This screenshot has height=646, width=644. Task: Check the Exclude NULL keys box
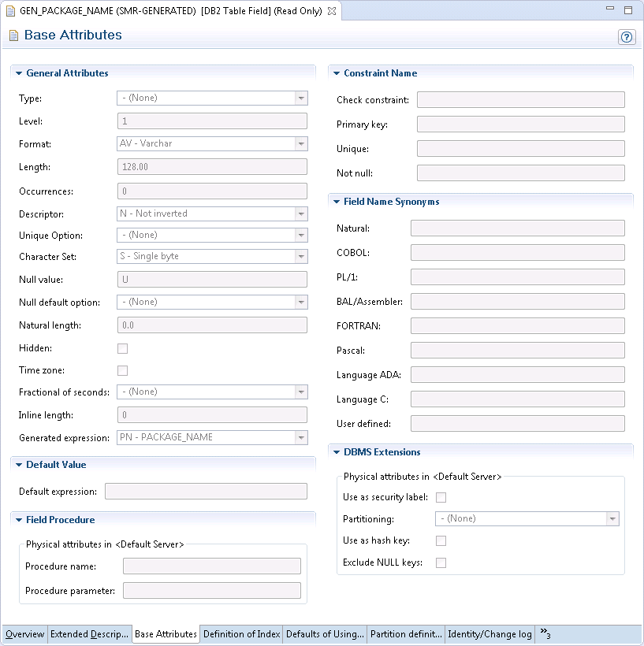coord(441,562)
